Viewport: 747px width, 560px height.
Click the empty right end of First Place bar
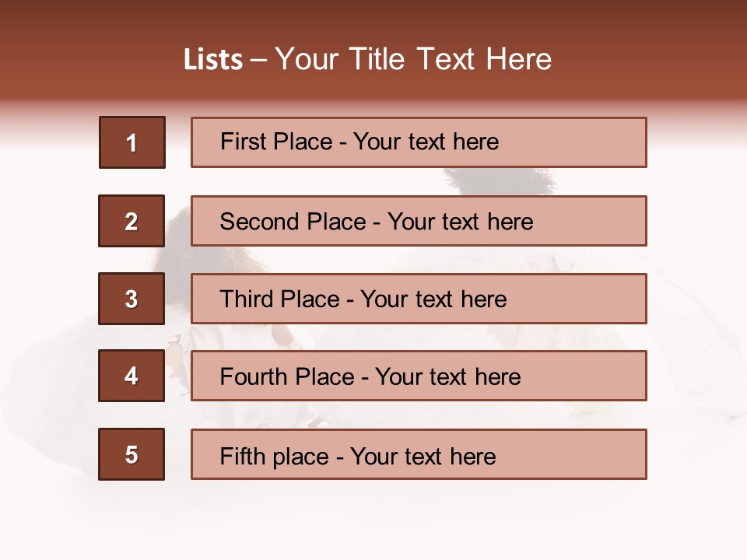coord(591,142)
